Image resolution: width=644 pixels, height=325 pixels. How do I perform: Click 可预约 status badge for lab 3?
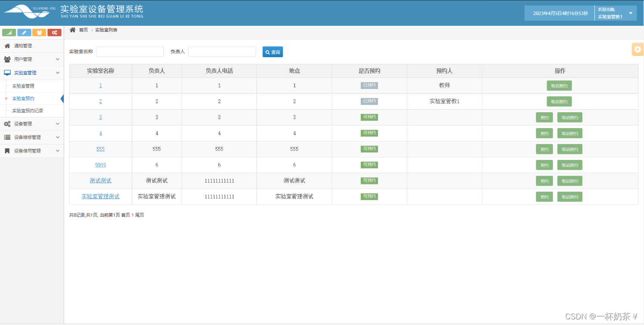(369, 117)
